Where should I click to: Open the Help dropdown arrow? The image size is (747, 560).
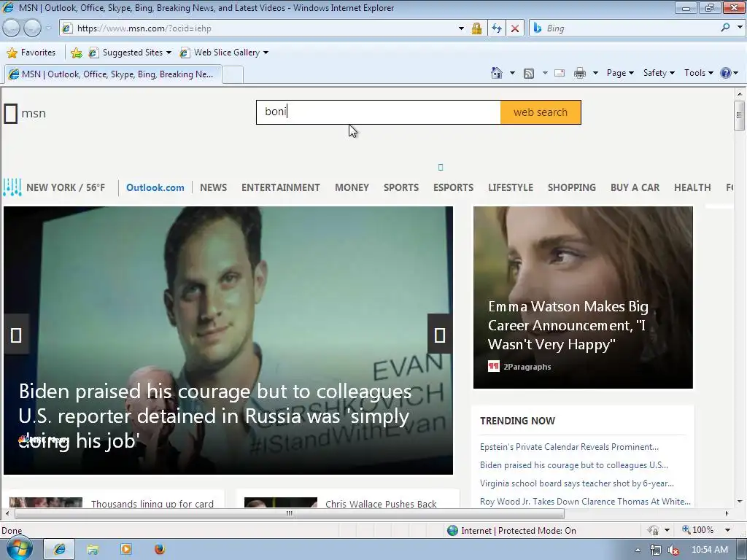tap(736, 73)
